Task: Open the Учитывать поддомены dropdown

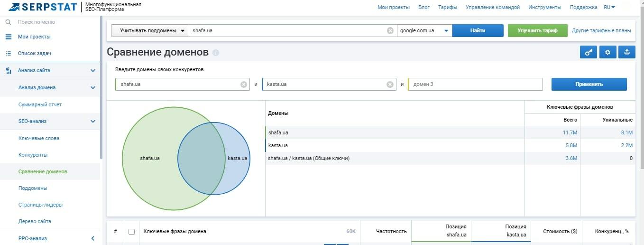Action: tap(149, 30)
